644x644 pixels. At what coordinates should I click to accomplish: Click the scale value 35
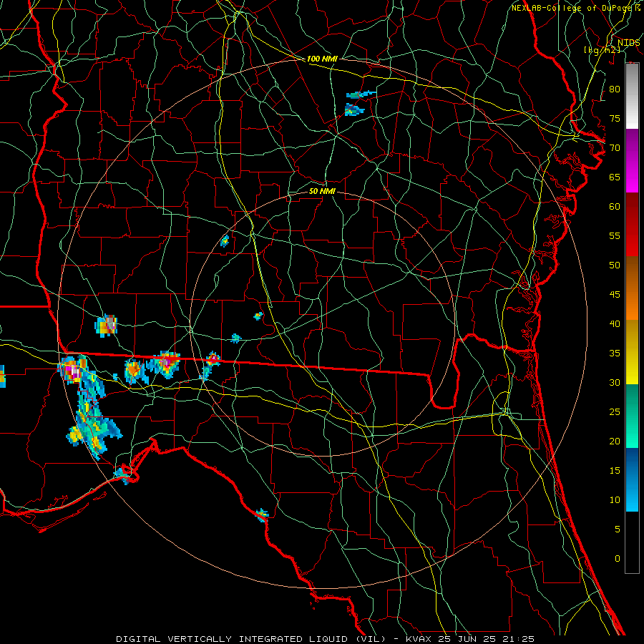615,353
